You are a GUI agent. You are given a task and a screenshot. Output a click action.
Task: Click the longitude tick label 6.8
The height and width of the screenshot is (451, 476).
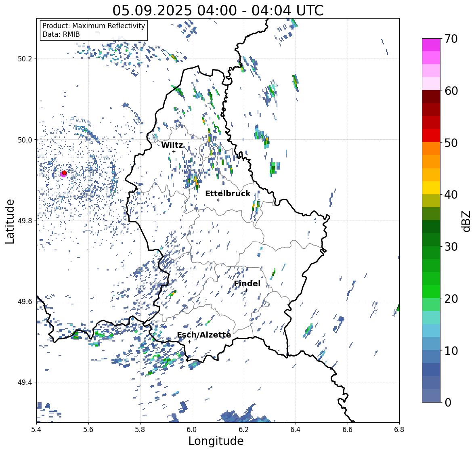pos(399,430)
